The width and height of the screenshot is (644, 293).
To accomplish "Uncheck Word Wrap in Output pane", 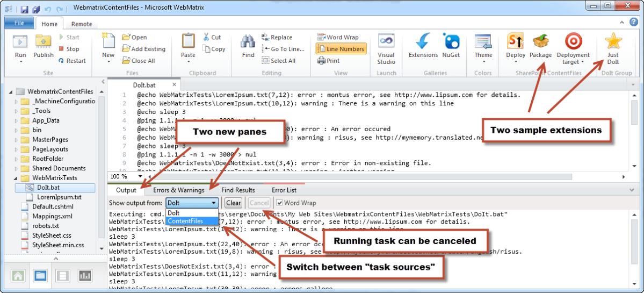I will (279, 203).
